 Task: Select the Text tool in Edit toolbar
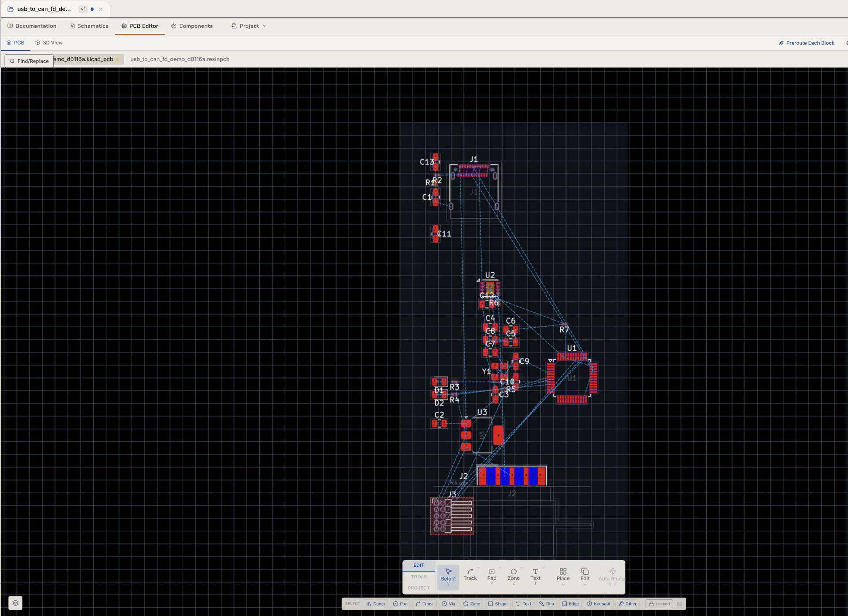535,576
